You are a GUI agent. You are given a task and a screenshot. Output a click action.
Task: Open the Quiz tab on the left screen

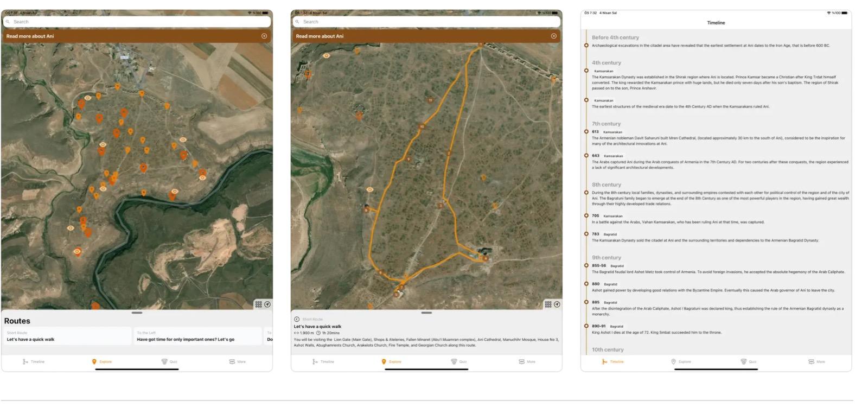pyautogui.click(x=169, y=361)
